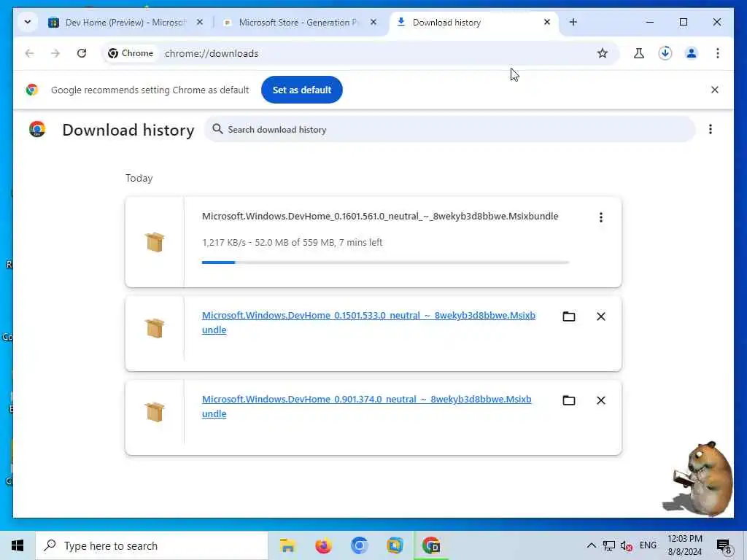Reload the downloads page
The width and height of the screenshot is (747, 560).
[82, 53]
